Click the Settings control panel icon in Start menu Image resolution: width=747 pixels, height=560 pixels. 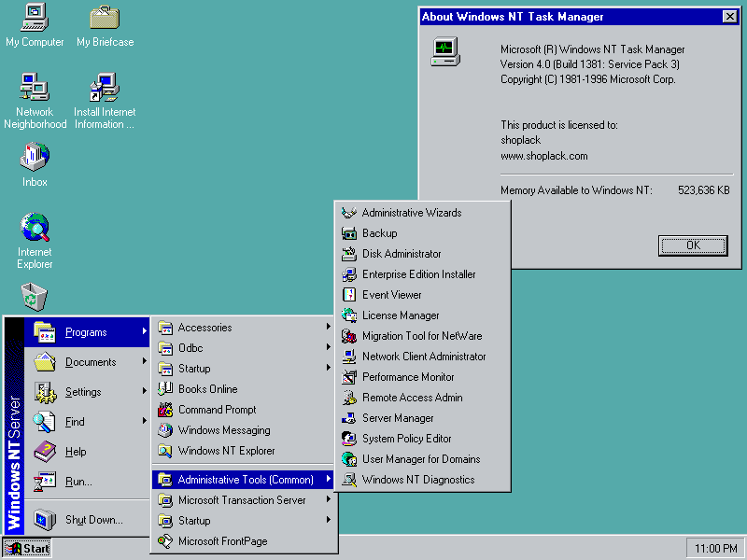click(x=45, y=392)
